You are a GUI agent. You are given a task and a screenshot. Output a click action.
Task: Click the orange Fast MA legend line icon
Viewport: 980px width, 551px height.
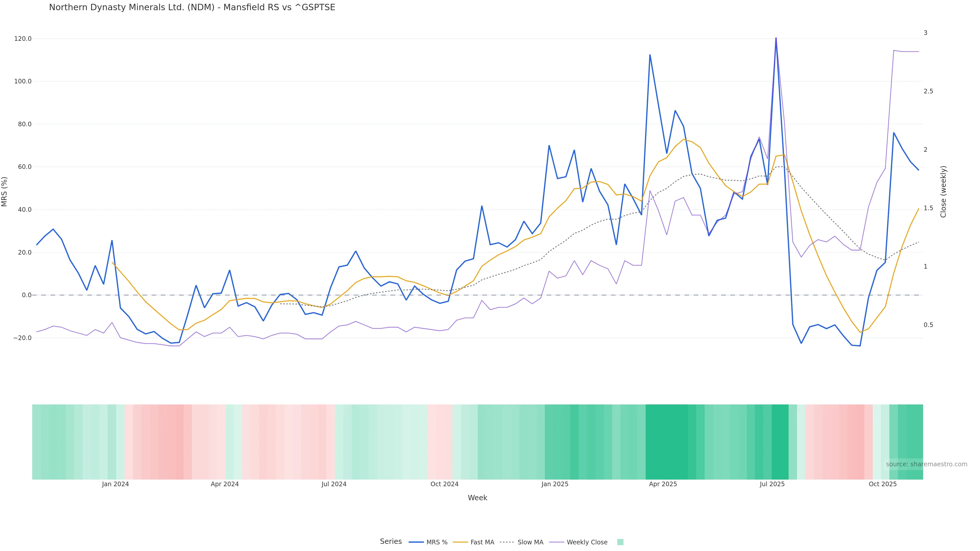pos(460,542)
